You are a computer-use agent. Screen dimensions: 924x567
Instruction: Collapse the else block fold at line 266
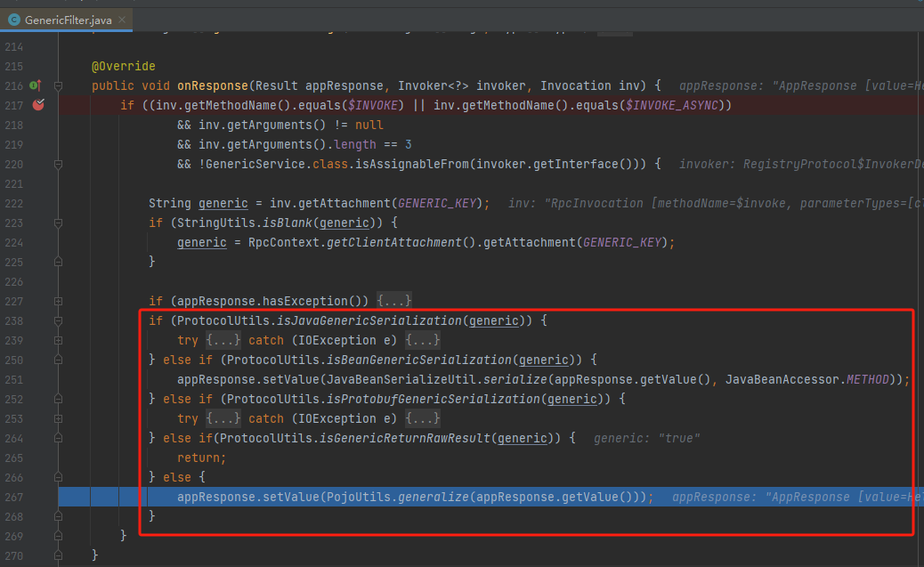click(x=59, y=477)
